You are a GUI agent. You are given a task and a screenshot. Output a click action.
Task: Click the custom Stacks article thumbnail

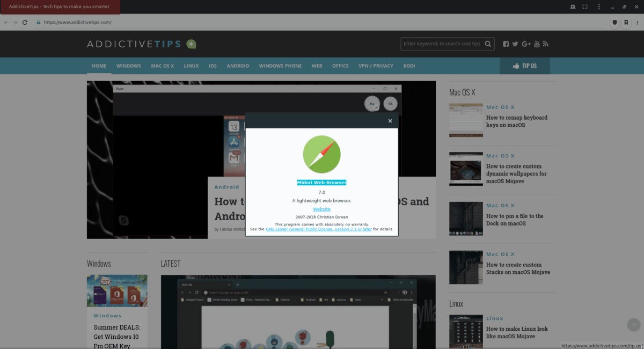click(466, 267)
